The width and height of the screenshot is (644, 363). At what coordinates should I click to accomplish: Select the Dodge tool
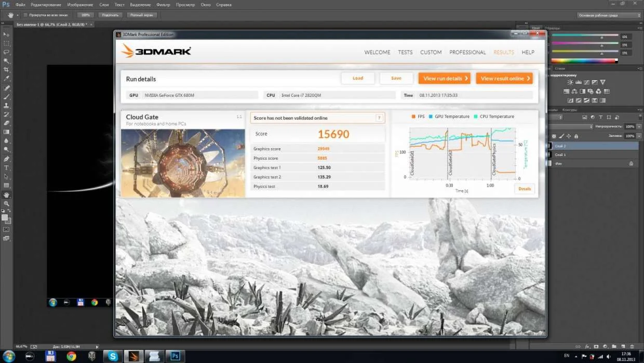[x=7, y=150]
